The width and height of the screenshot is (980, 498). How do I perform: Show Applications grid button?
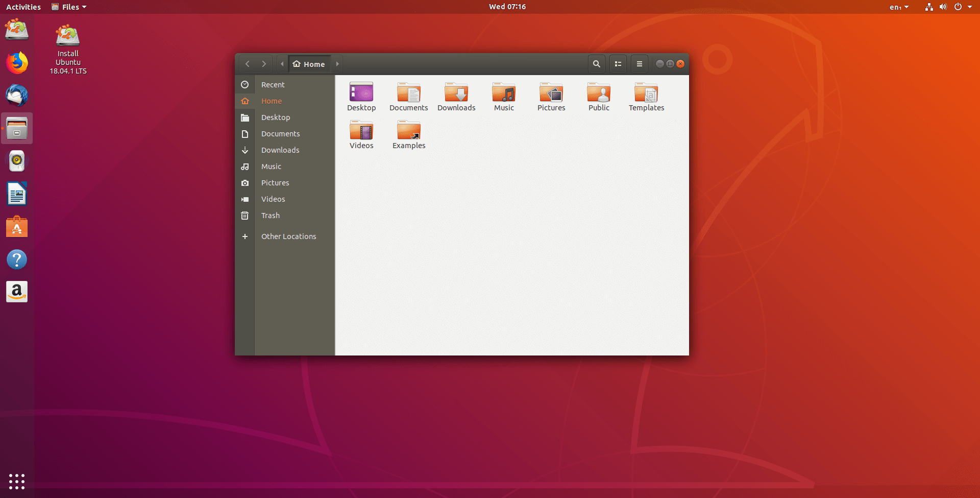[x=17, y=481]
